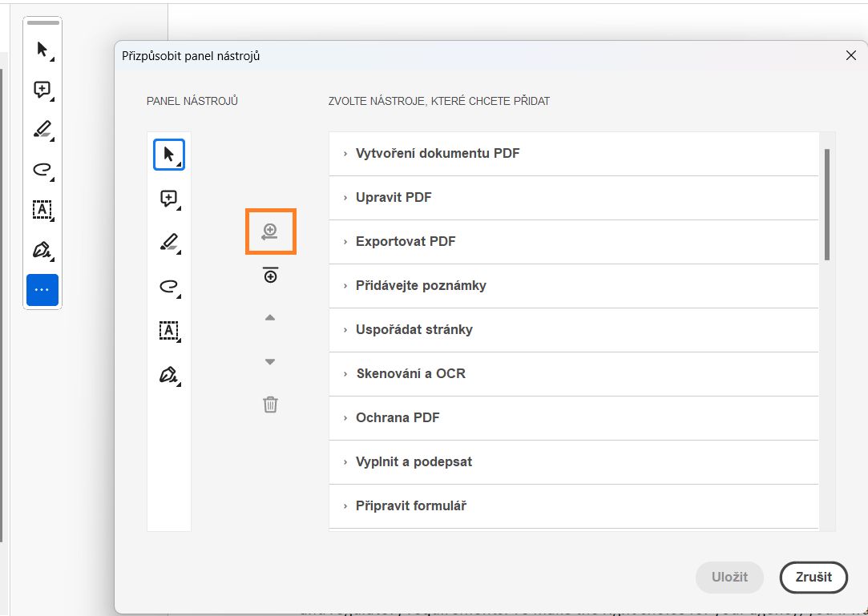
Task: Select the text box tool in dialog list
Action: click(x=168, y=330)
